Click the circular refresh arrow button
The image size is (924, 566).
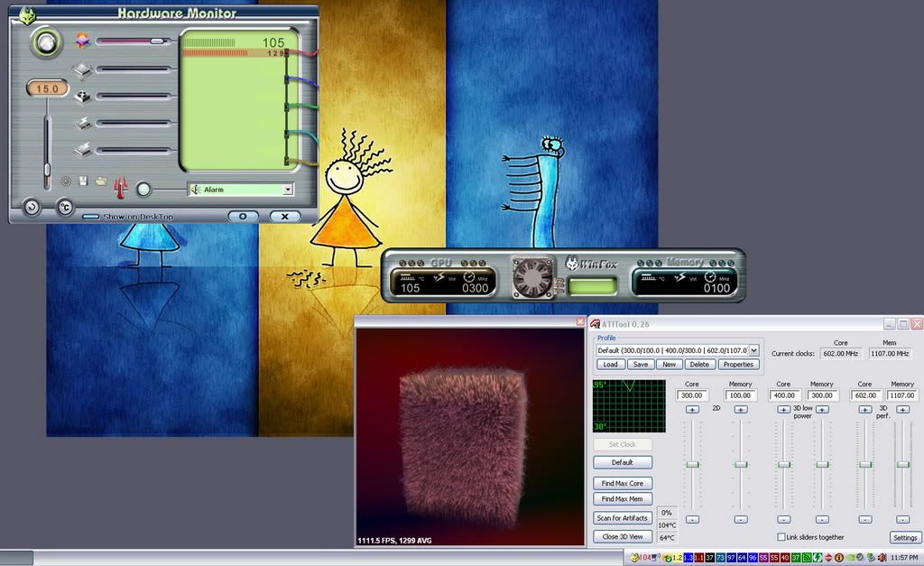31,208
